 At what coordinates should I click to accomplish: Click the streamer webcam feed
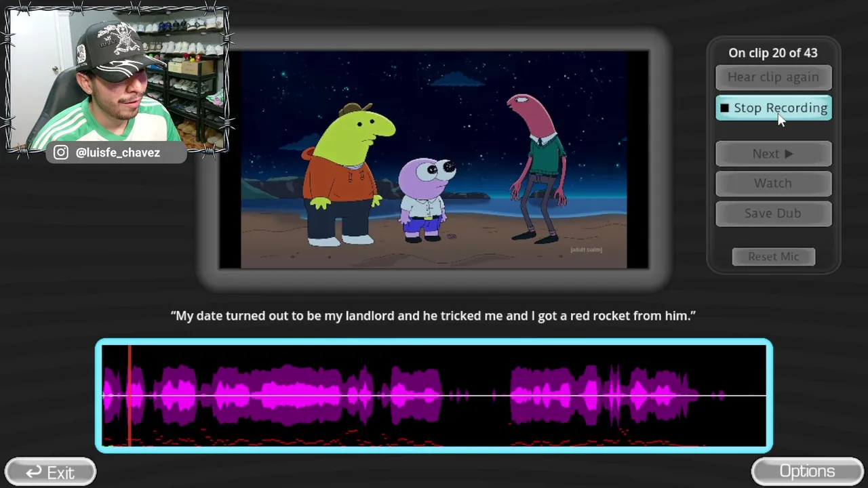(x=117, y=78)
